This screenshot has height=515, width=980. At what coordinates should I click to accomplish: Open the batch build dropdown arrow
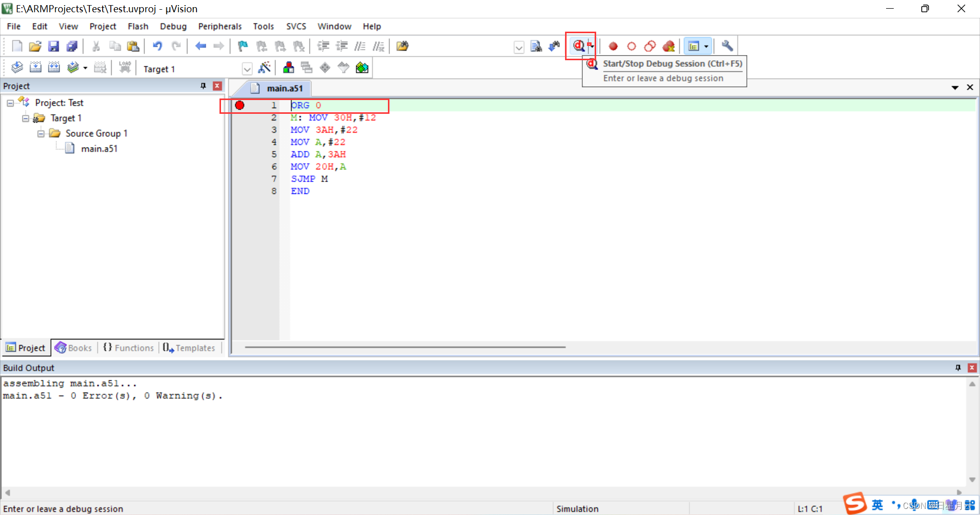click(x=85, y=68)
